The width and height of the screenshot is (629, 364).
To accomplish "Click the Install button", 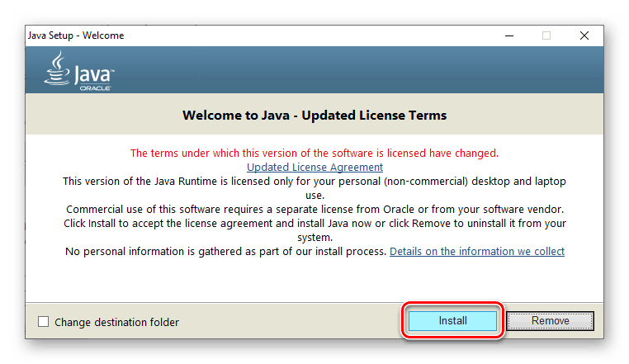I will point(452,320).
